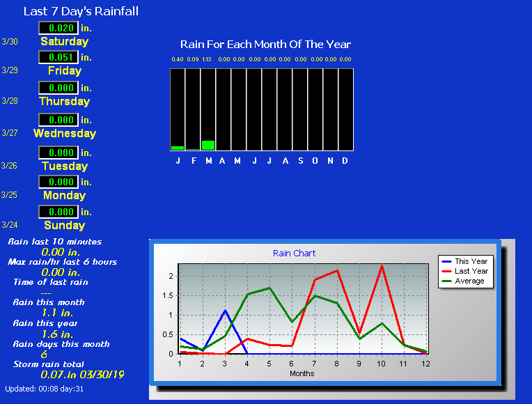This screenshot has height=404, width=532.
Task: Click the 'Rain this month' label
Action: tap(49, 302)
